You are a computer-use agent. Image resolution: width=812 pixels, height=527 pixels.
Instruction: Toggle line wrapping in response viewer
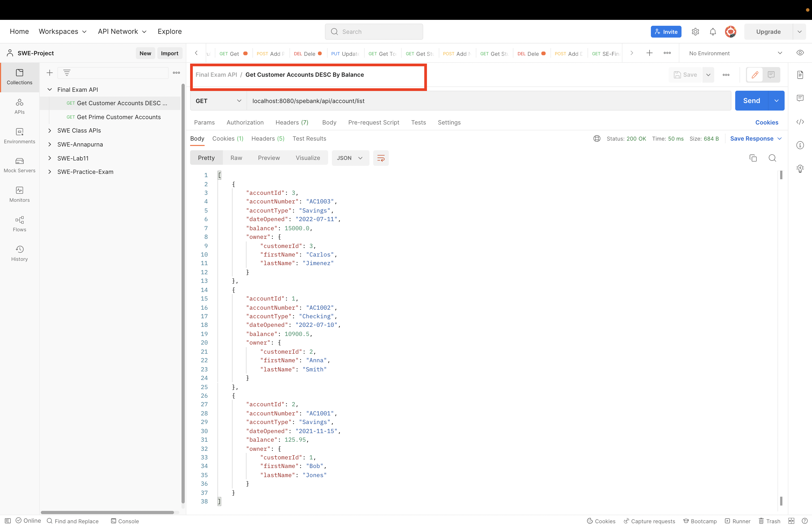(x=381, y=158)
